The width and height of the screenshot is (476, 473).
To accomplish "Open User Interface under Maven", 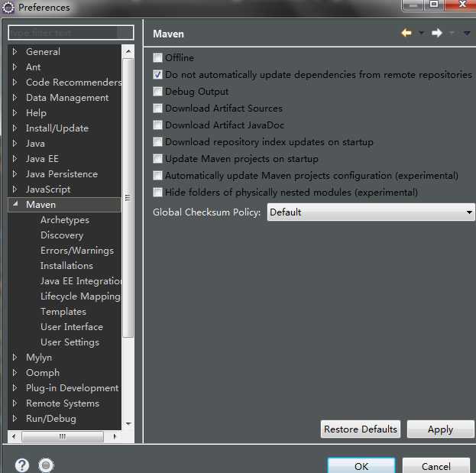I will coord(72,326).
